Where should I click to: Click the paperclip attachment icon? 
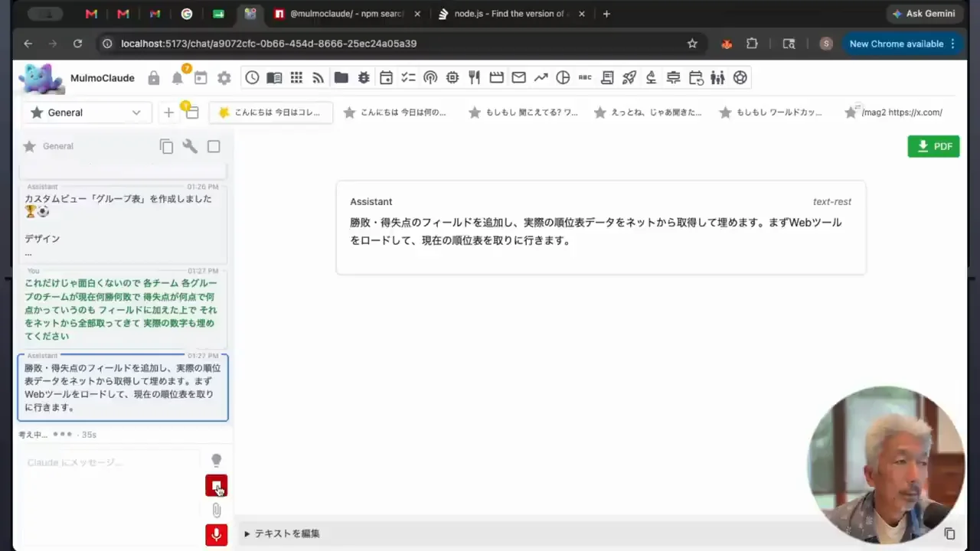pyautogui.click(x=216, y=510)
